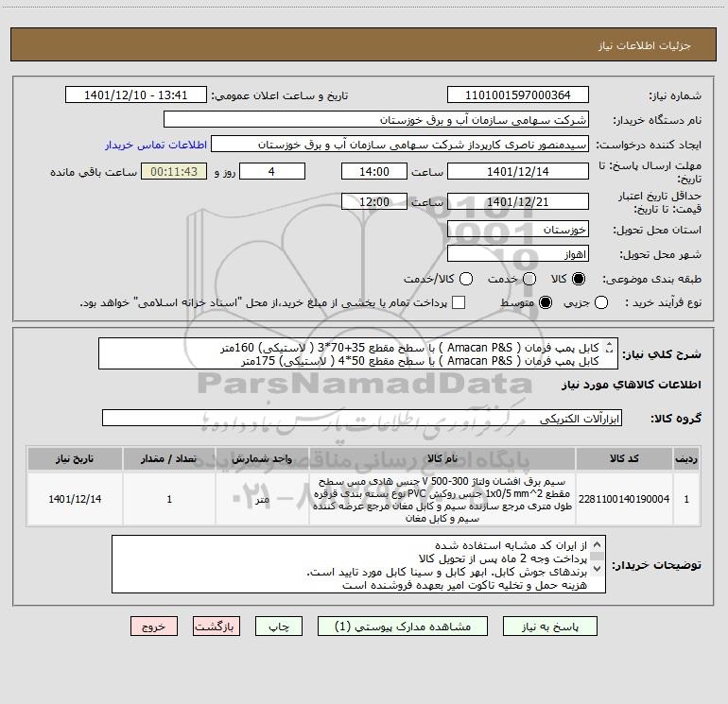Click the توضیحات خریدار label
728x704 pixels.
coord(656,565)
